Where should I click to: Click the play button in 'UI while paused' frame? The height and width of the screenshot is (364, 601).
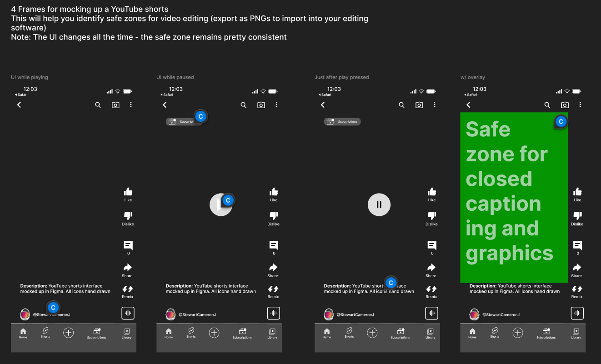[221, 204]
